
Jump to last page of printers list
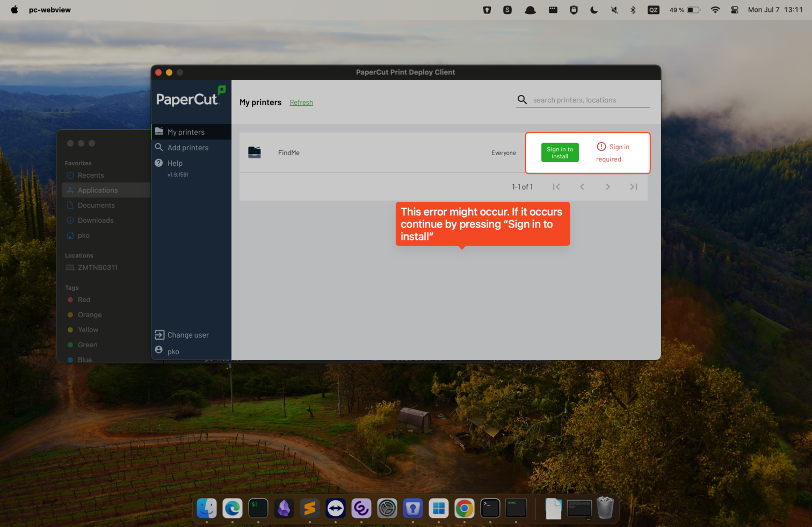click(634, 187)
